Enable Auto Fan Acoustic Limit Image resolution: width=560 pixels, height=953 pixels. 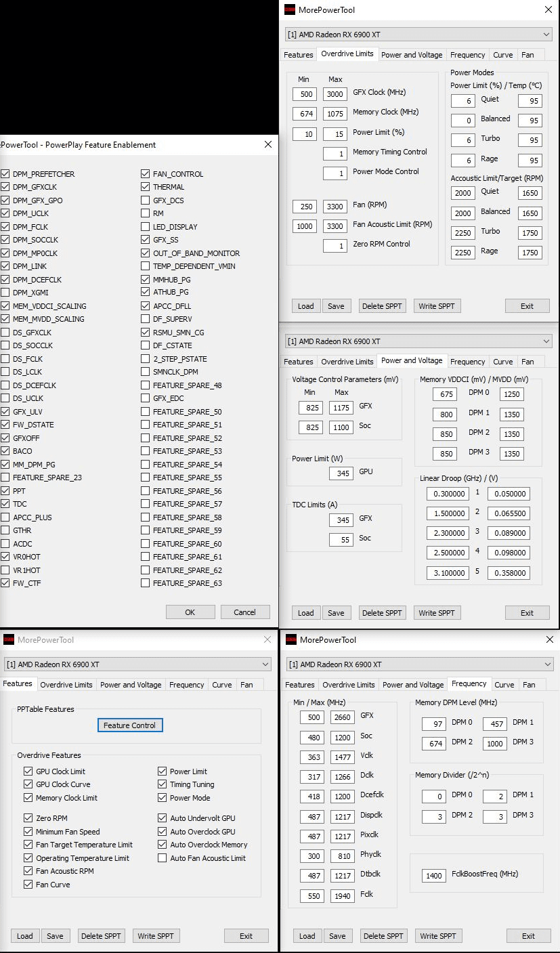pos(163,858)
